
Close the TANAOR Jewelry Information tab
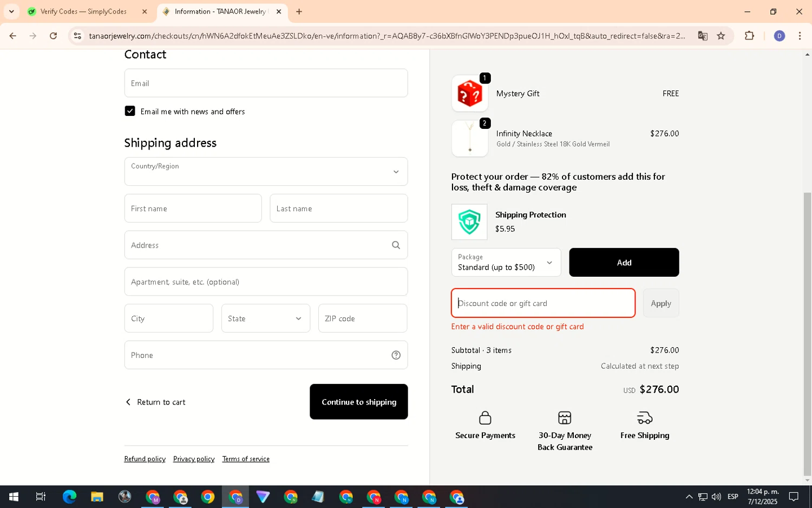click(x=279, y=11)
